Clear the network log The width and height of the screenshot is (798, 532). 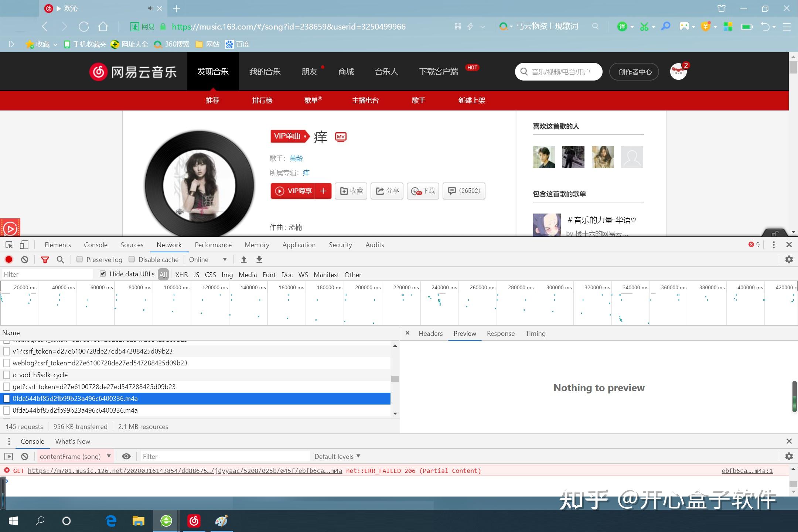[x=25, y=260]
